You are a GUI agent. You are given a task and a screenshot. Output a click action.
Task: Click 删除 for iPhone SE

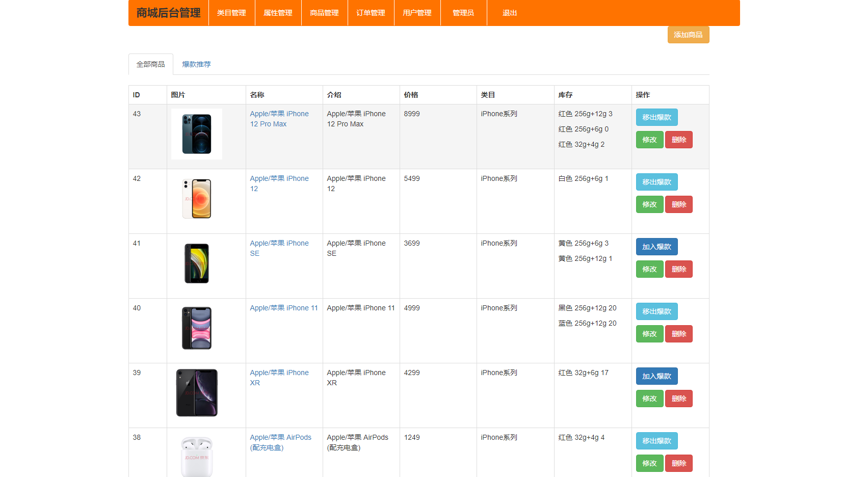(x=679, y=269)
